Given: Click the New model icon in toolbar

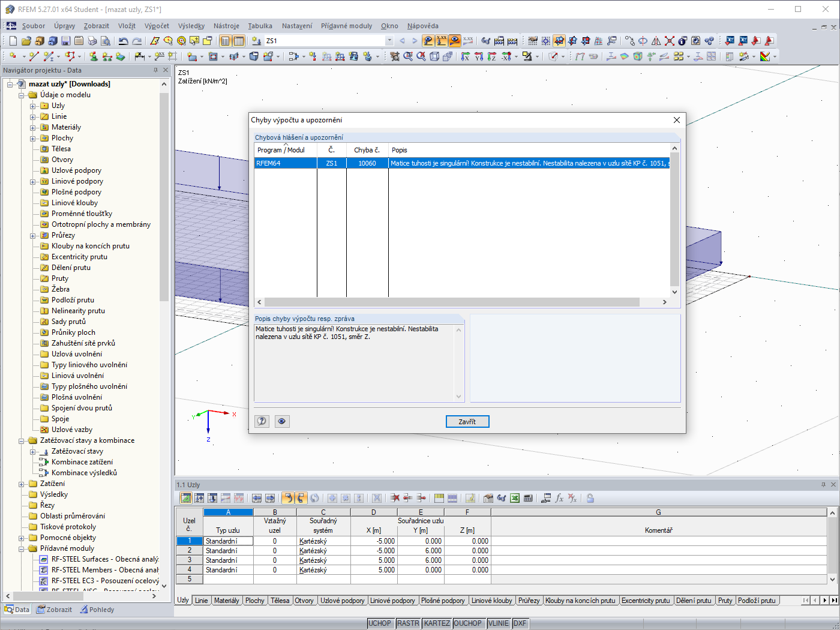Looking at the screenshot, I should (13, 41).
